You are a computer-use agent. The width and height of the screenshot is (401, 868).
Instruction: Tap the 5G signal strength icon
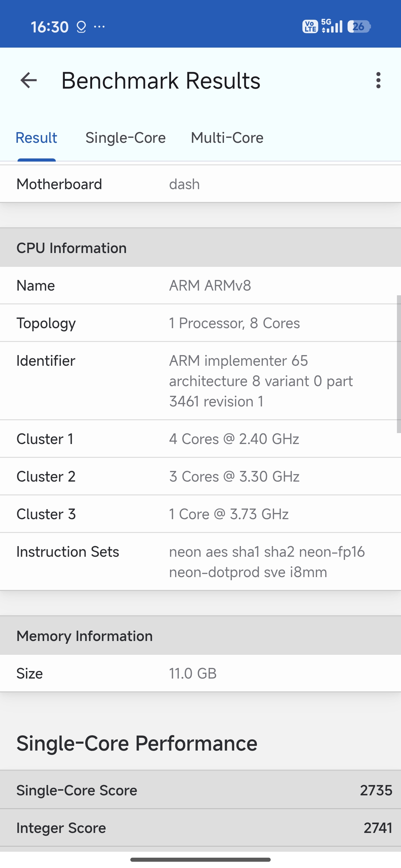[x=332, y=26]
